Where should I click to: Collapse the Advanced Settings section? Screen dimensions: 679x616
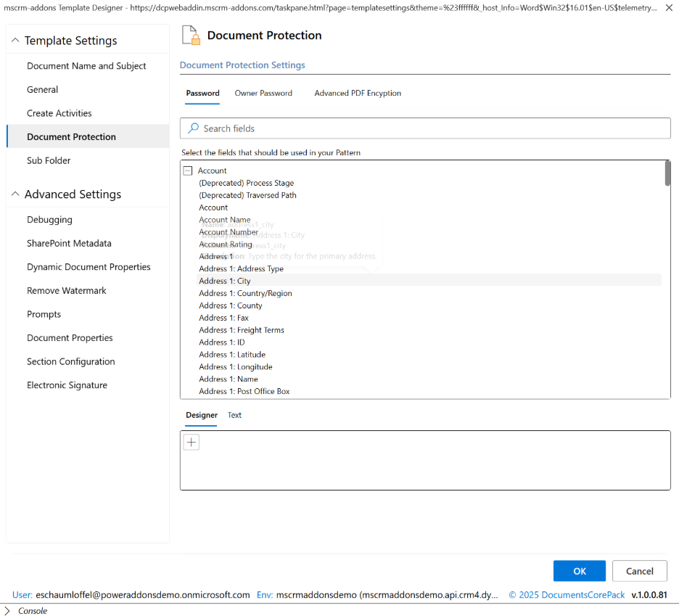[15, 194]
